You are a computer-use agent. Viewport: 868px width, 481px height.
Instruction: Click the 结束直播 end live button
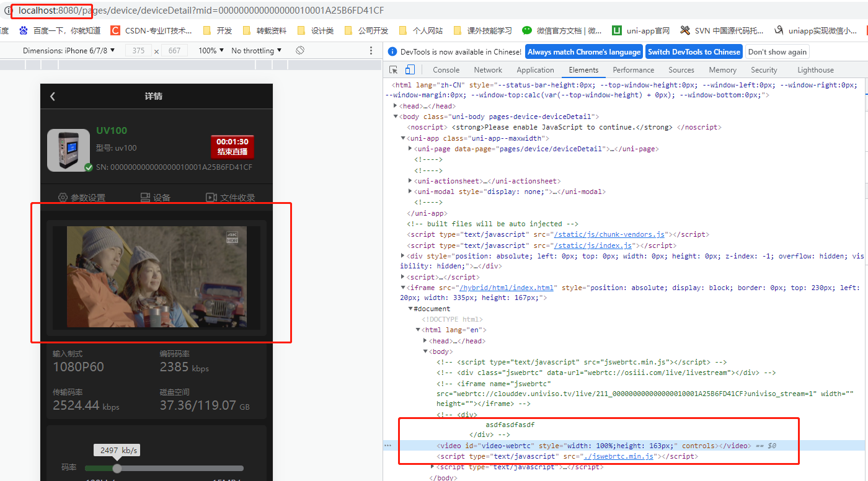(232, 147)
